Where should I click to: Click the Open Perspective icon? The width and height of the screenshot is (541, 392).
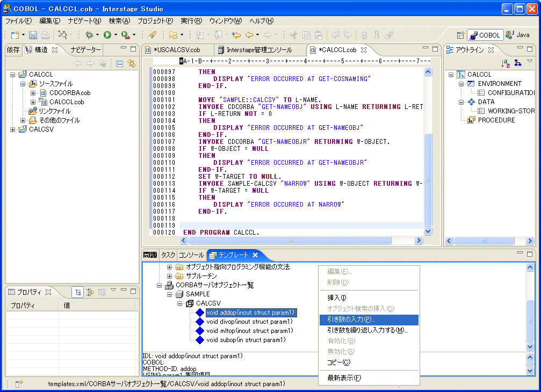460,35
